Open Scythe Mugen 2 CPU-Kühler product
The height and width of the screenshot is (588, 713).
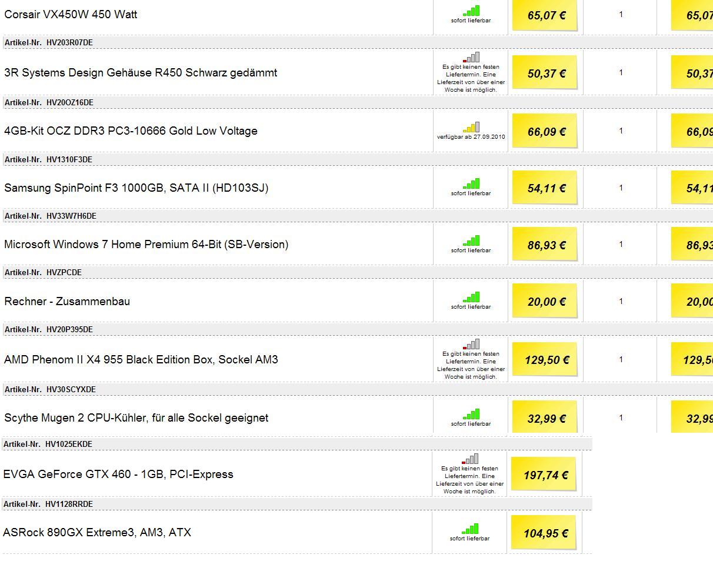[x=136, y=418]
